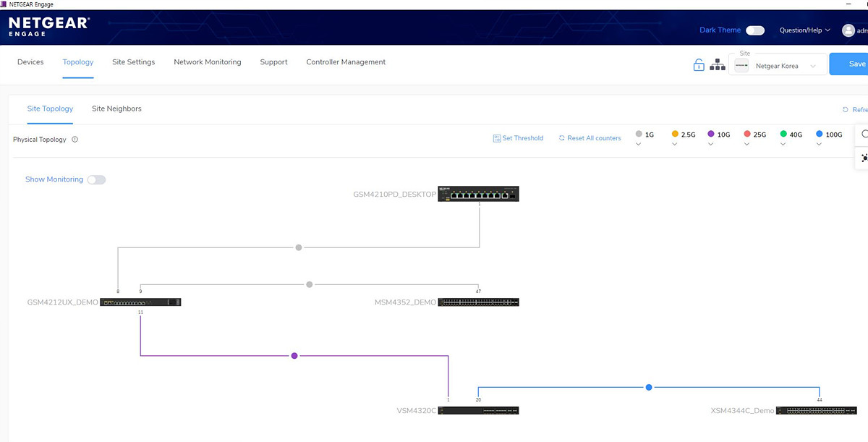The height and width of the screenshot is (442, 868).
Task: Select the GSM4210PD_DESKTOP switch device image
Action: click(478, 194)
